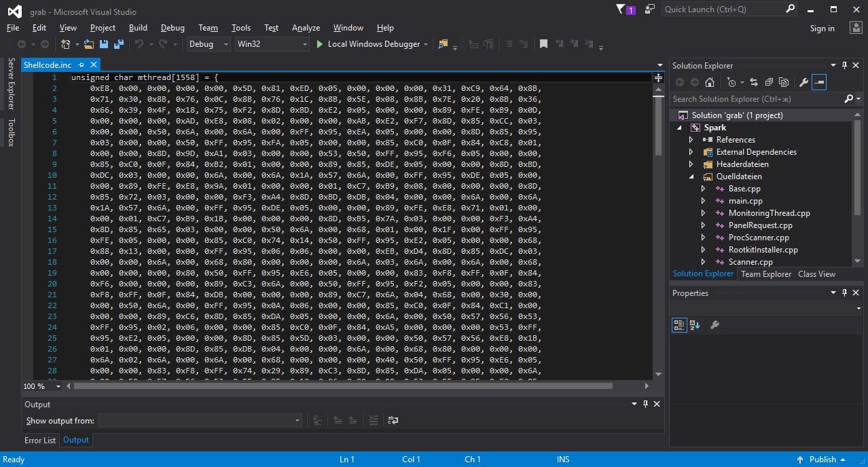
Task: Expand the main.cpp node
Action: point(704,201)
